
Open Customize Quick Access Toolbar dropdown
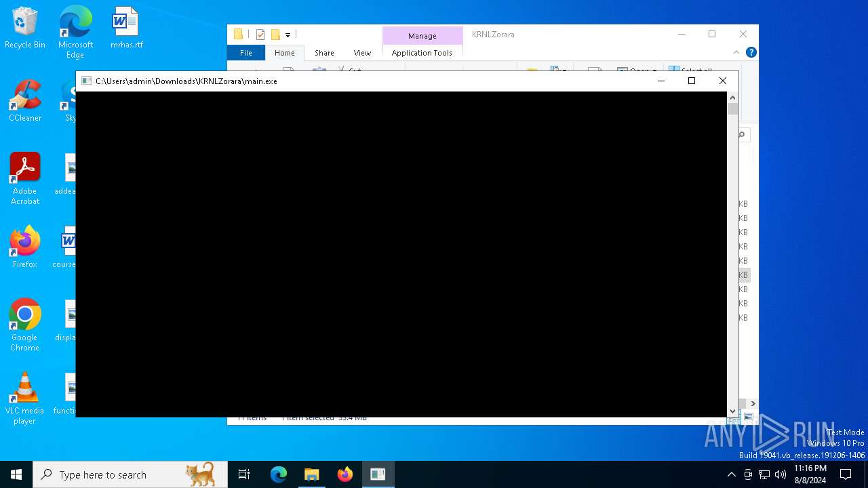point(288,35)
